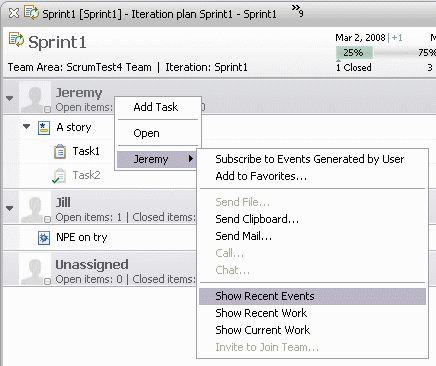Select the Task2 work item
Screen dimensions: 436x366
(87, 175)
